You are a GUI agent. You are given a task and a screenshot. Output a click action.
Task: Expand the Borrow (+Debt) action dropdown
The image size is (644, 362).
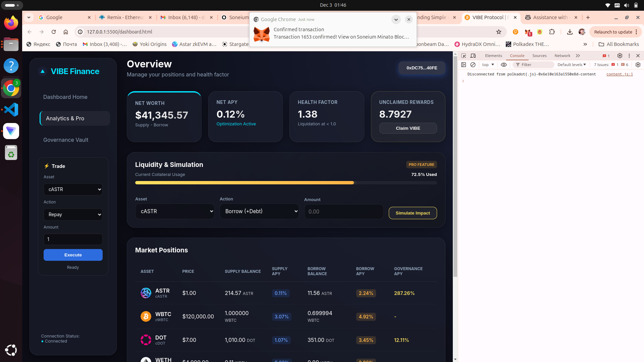coord(259,212)
